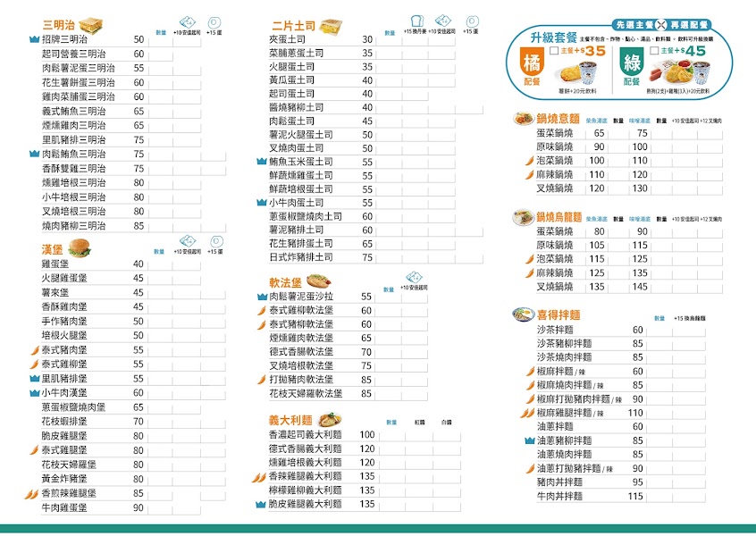Screen dimensions: 756x536
Task: Tick the 主餐+$35 checkbox
Action: click(x=554, y=51)
